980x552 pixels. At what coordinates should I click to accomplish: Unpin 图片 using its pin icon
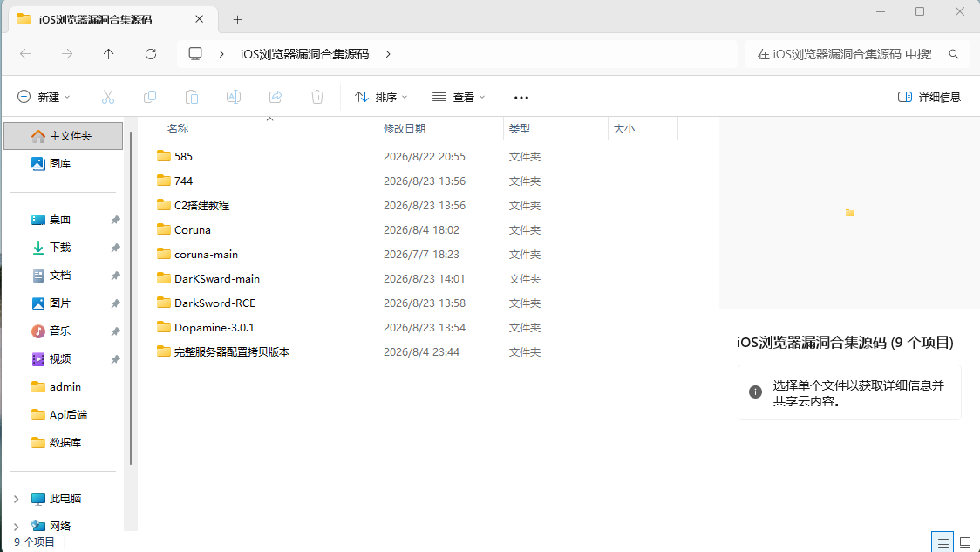pyautogui.click(x=116, y=303)
